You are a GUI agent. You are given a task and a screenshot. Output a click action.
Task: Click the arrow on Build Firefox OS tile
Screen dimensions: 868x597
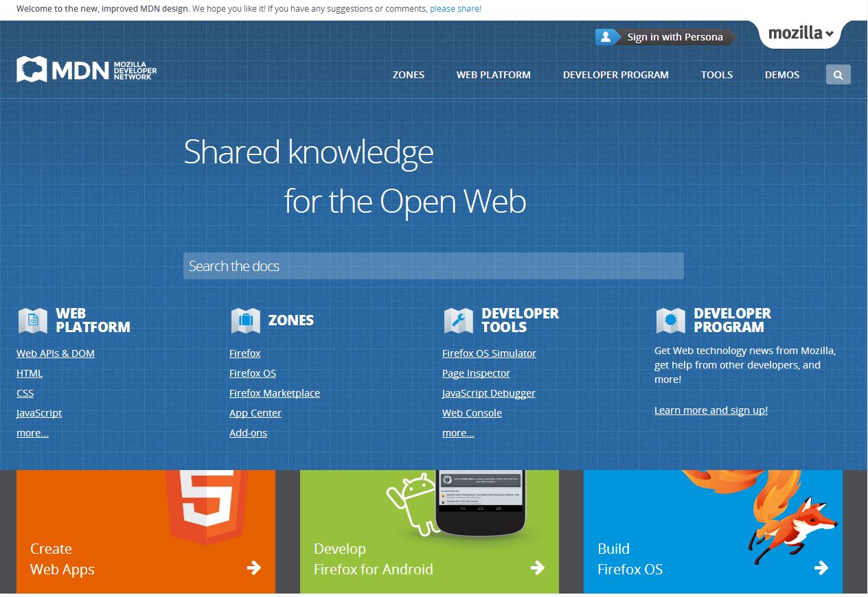pyautogui.click(x=821, y=567)
